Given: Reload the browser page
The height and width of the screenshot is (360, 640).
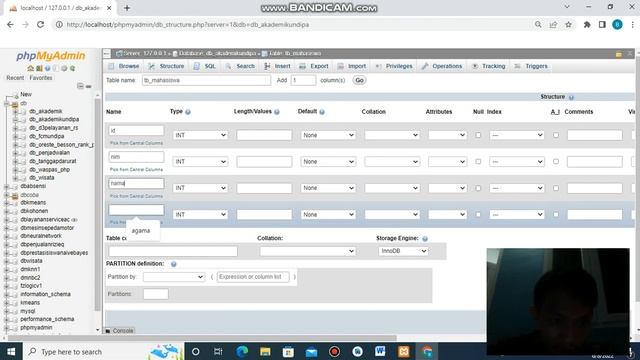Looking at the screenshot, I should pyautogui.click(x=40, y=24).
